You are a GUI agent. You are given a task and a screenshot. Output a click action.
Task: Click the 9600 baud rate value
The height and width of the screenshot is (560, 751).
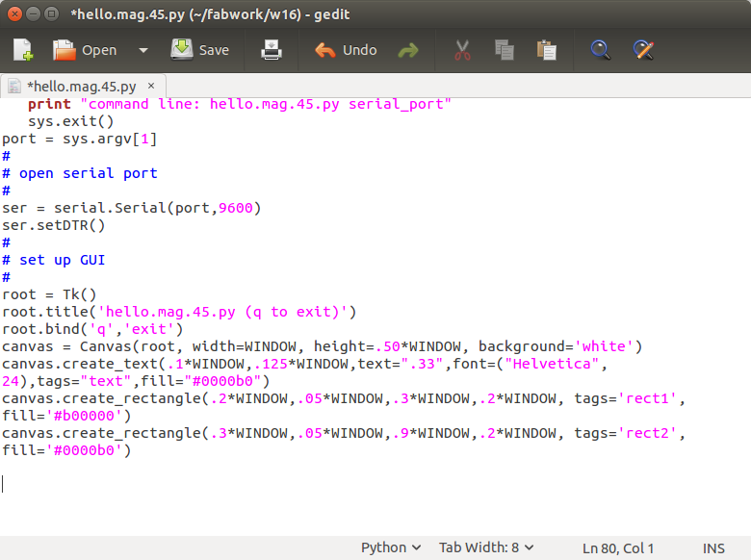coord(236,208)
